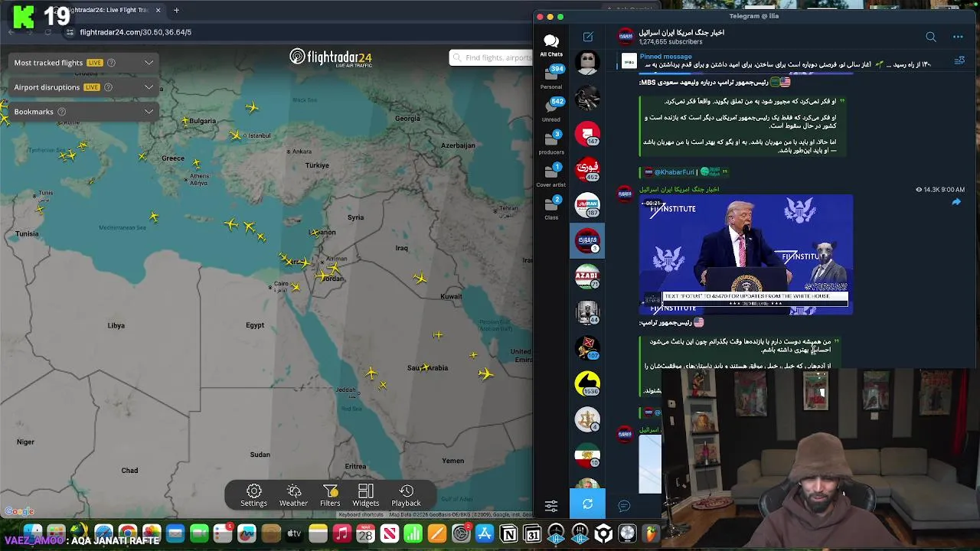Click the Egypt map label
Screen dimensions: 980x551
pyautogui.click(x=255, y=325)
